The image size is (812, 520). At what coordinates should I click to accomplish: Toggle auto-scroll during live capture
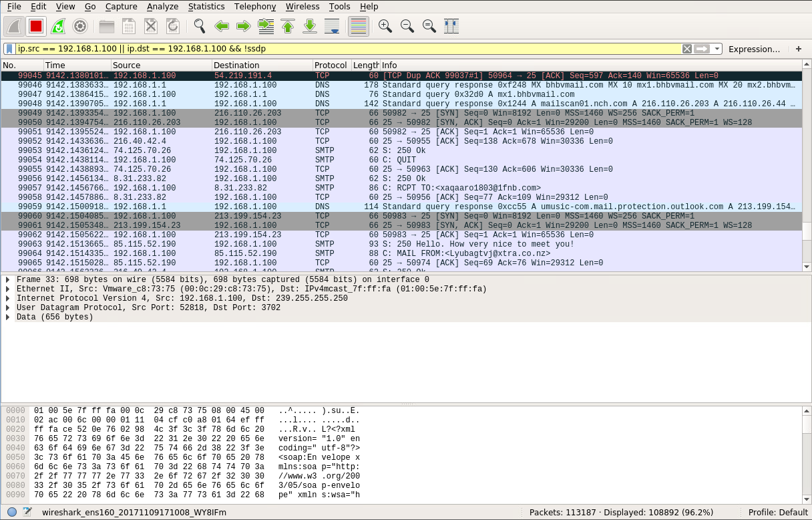tap(332, 26)
